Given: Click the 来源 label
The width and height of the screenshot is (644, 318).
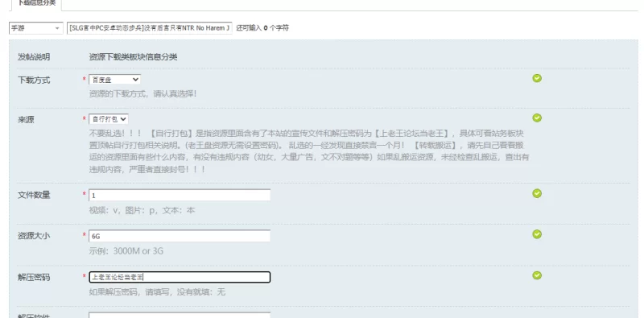Looking at the screenshot, I should coord(26,120).
